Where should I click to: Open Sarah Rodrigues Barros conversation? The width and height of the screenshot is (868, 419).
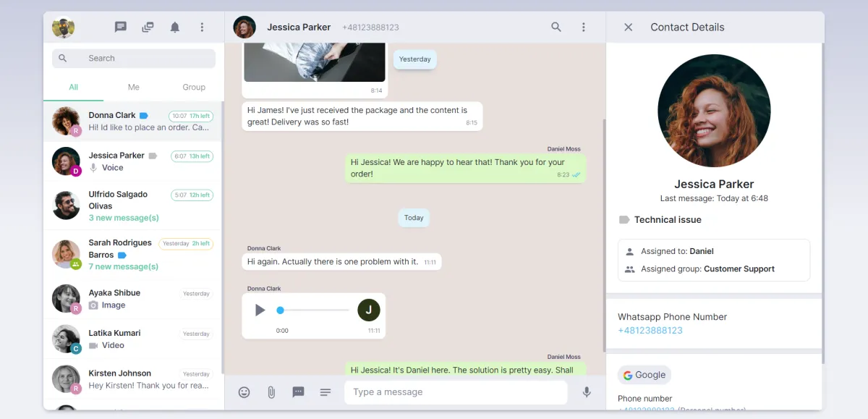(133, 255)
